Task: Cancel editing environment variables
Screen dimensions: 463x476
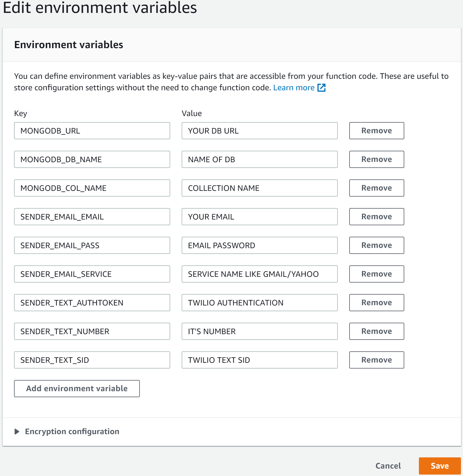Action: pyautogui.click(x=388, y=466)
